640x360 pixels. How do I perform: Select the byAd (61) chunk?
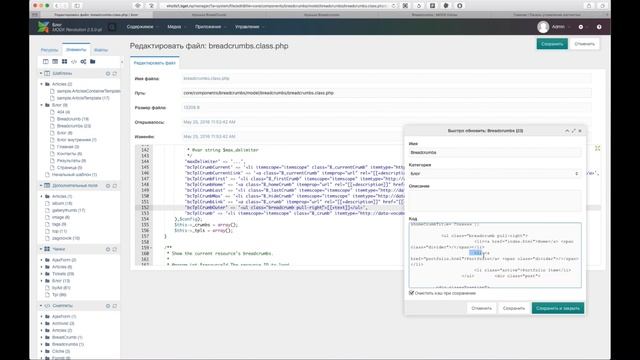pos(61,288)
